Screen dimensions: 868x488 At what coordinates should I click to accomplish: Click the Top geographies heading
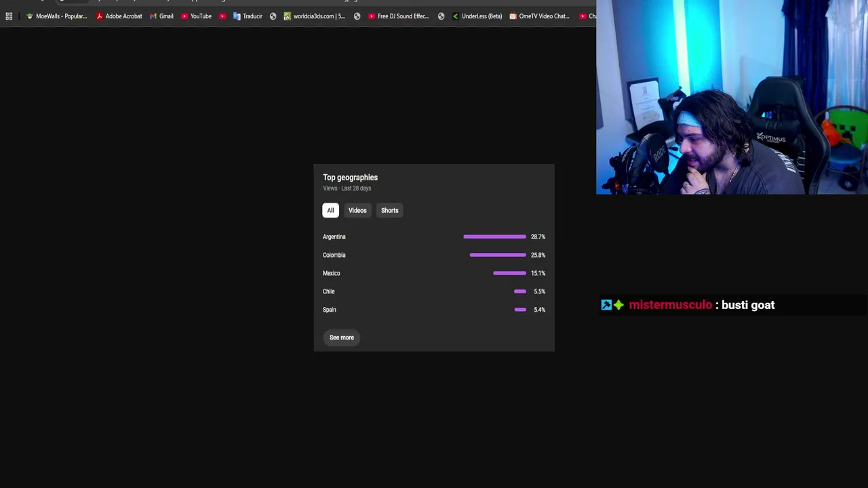(x=350, y=178)
